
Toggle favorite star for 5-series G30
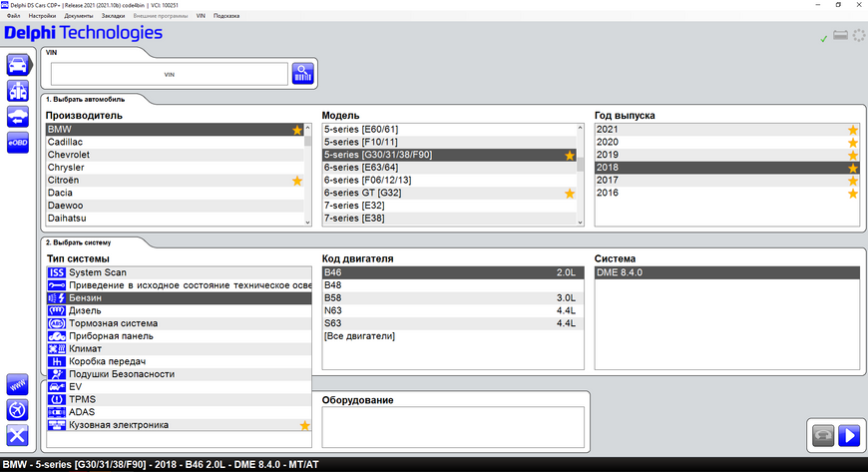pos(570,155)
